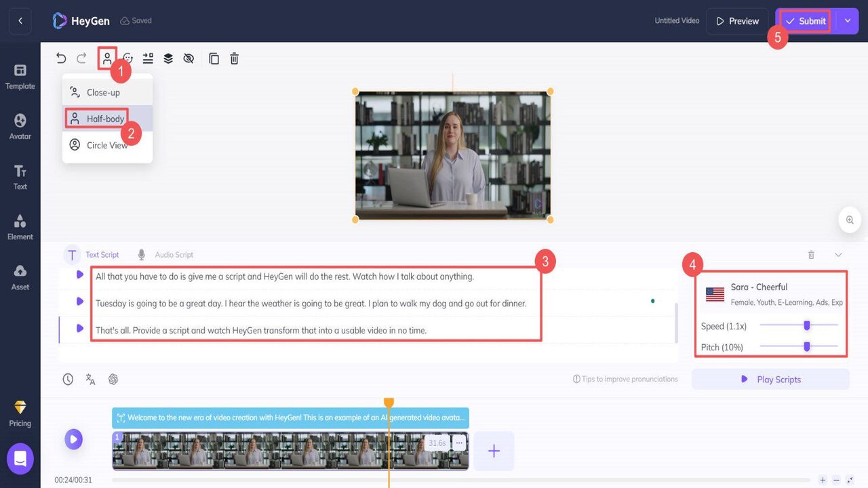Switch to the Text Script tab
The width and height of the screenshot is (868, 488).
(x=93, y=255)
